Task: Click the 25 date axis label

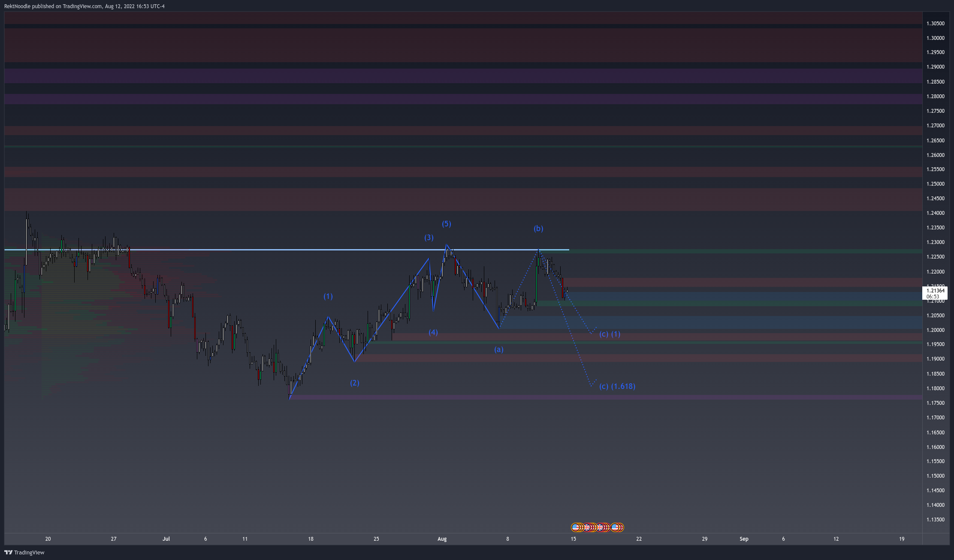Action: (376, 539)
